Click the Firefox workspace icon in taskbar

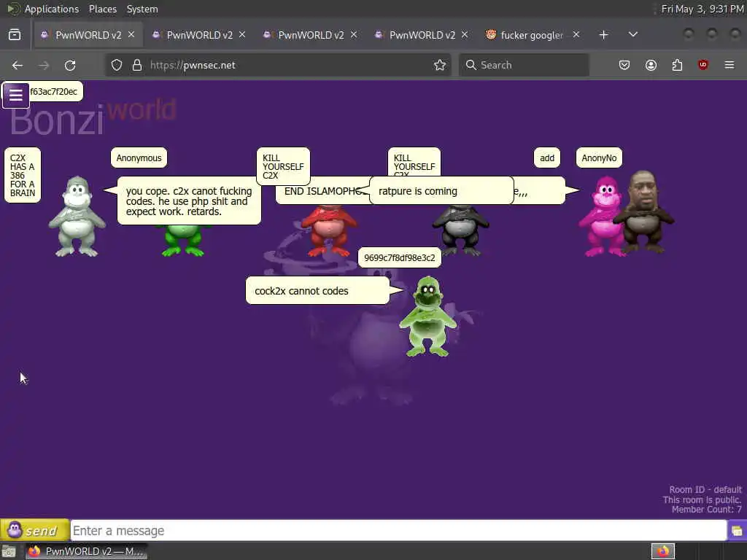pos(663,551)
